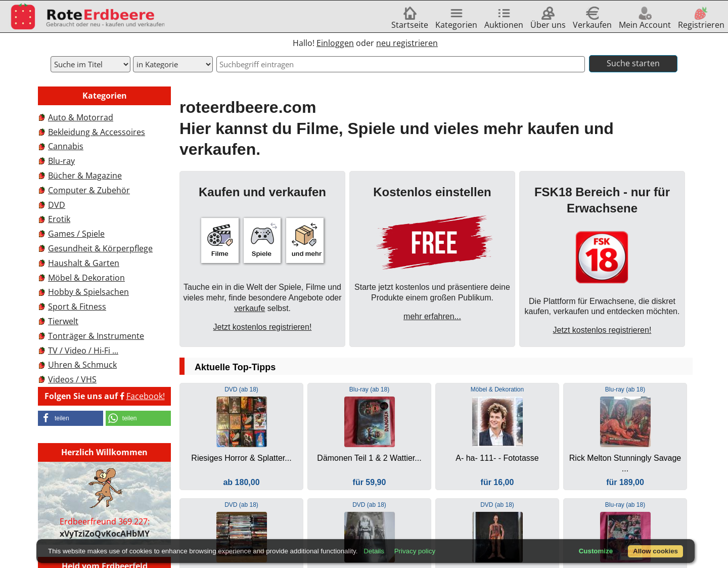The image size is (728, 568).
Task: Click cookie banner Details link
Action: click(374, 551)
